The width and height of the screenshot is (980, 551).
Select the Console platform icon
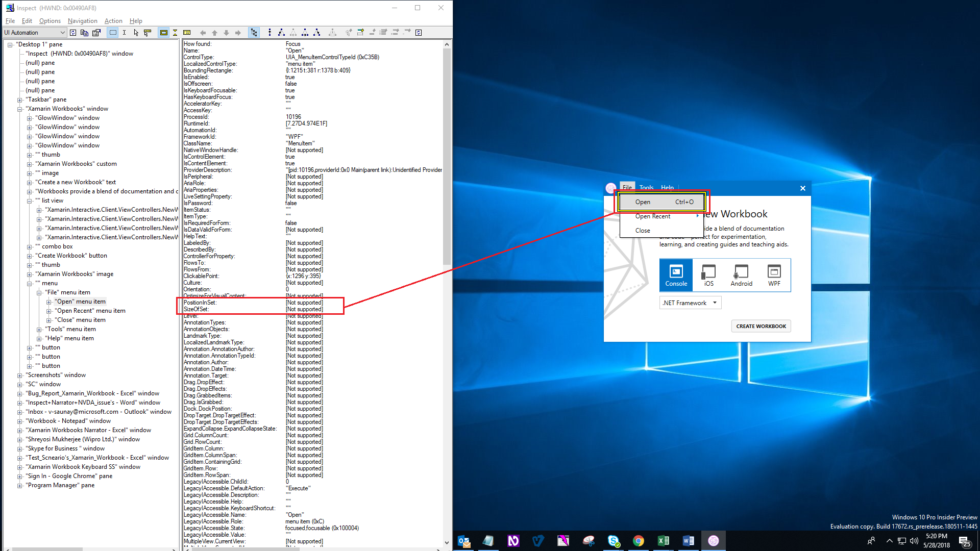[x=675, y=275]
